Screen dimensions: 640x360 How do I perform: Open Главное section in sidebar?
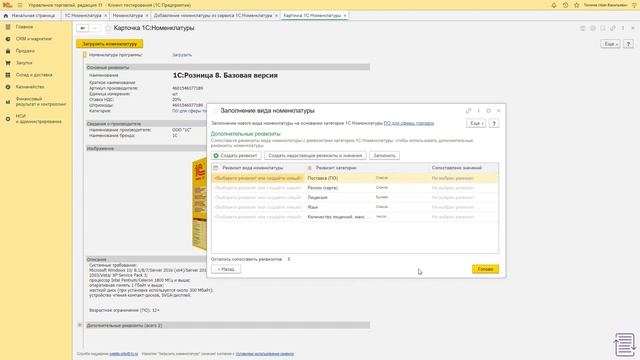pos(24,27)
